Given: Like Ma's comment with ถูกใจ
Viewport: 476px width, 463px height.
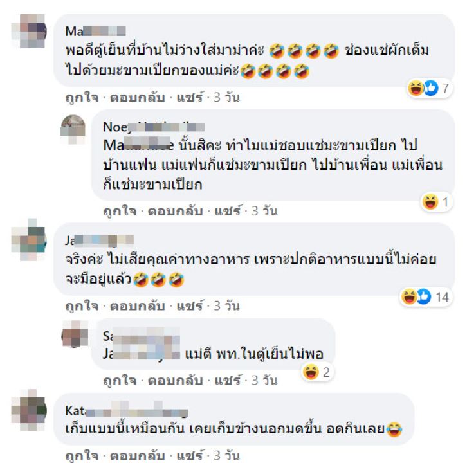Looking at the screenshot, I should pos(82,97).
